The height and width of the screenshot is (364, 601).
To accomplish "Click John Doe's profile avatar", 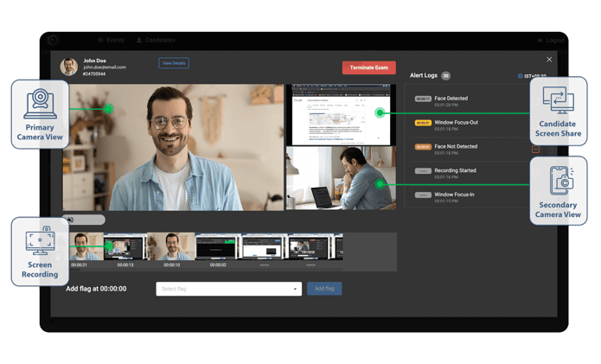I will (x=69, y=67).
